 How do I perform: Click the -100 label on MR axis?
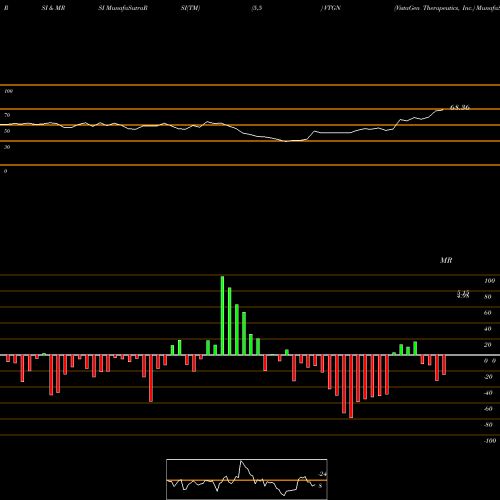(490, 441)
